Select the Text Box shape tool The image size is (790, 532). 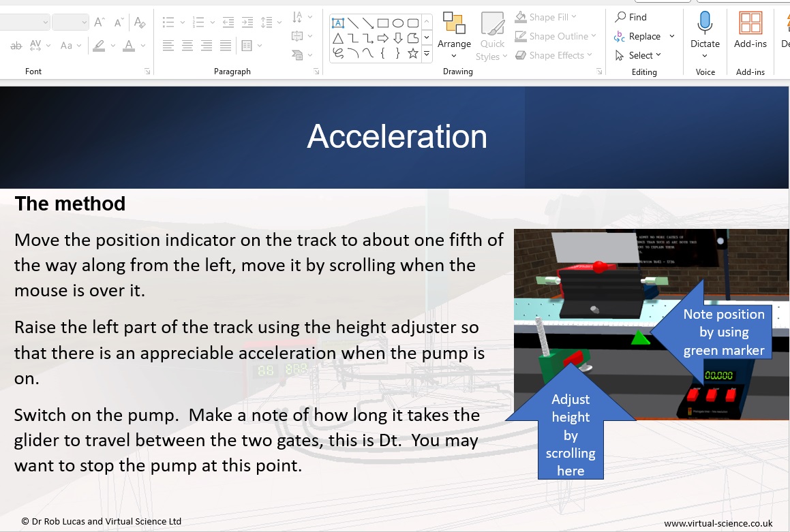click(x=338, y=22)
